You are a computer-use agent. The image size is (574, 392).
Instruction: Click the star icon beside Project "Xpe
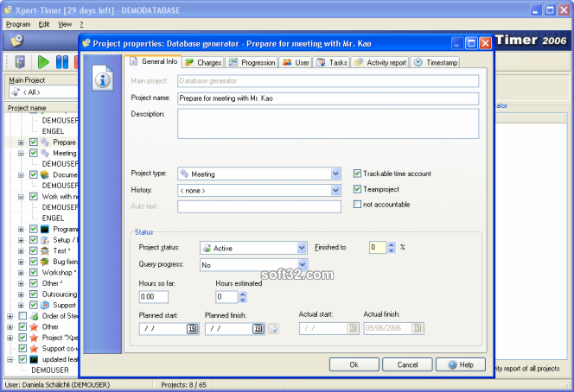pos(34,338)
